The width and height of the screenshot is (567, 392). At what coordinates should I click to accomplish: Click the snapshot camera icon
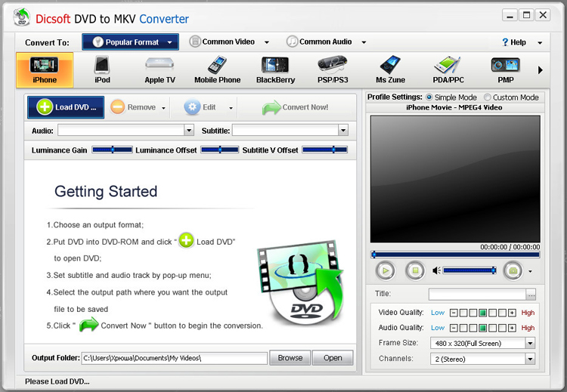pos(513,270)
